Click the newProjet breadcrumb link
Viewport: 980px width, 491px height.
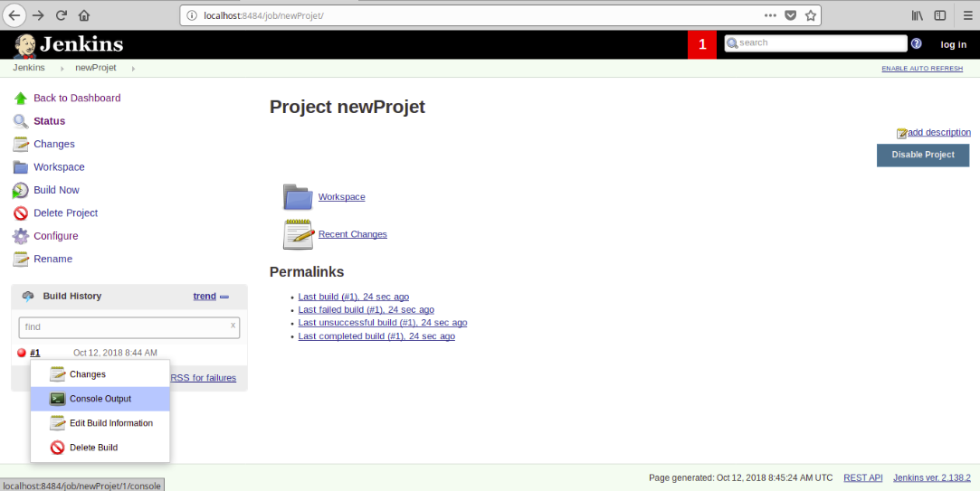coord(96,68)
